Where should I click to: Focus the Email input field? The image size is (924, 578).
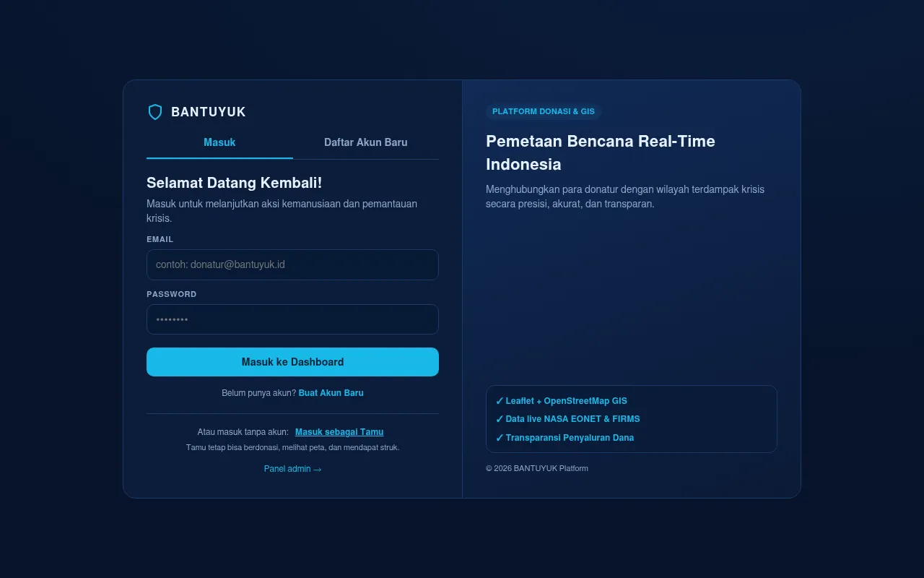(292, 264)
